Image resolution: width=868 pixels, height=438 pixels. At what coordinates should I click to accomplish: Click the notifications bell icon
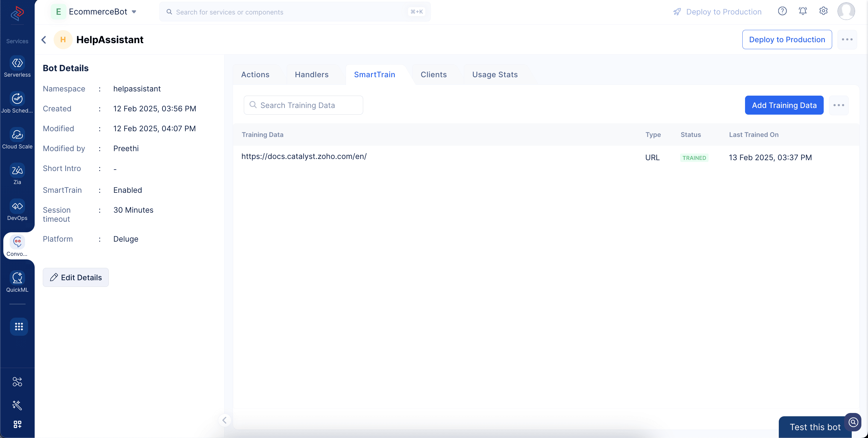coord(803,11)
